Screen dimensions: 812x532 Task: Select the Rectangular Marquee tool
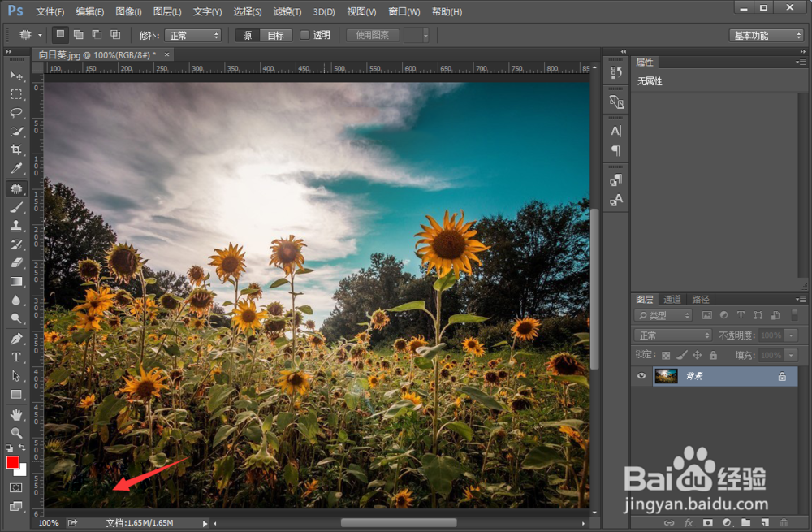(x=16, y=94)
